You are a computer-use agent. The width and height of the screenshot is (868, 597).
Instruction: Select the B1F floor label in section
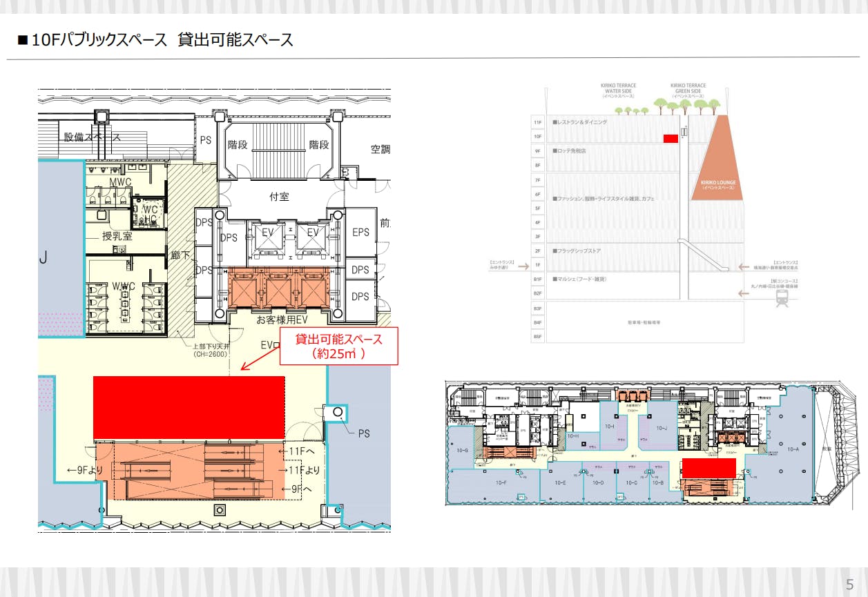pos(537,280)
